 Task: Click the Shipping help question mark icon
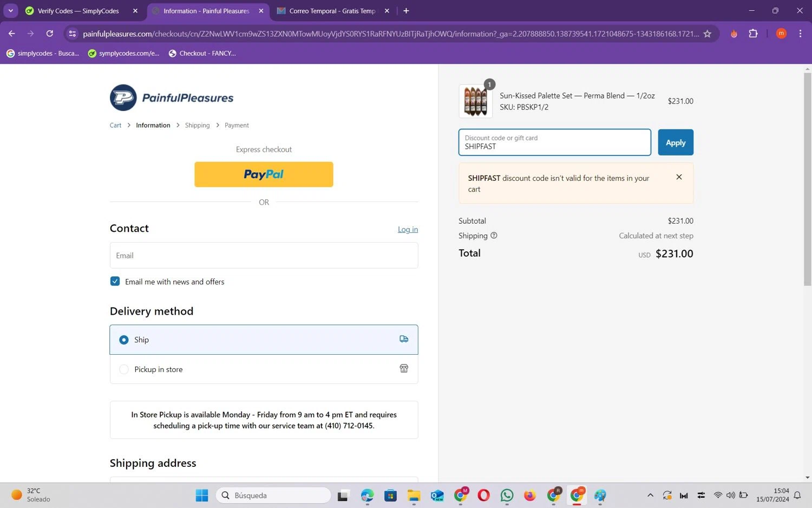494,236
